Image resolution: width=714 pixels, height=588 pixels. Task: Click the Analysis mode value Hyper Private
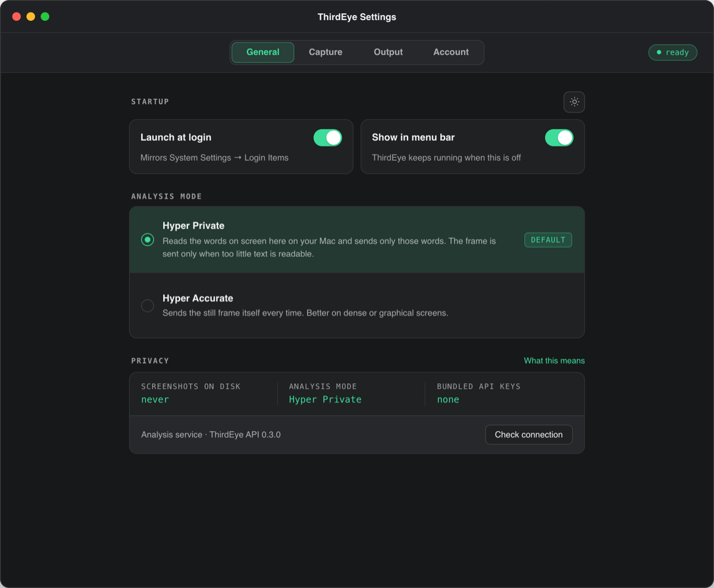(325, 399)
